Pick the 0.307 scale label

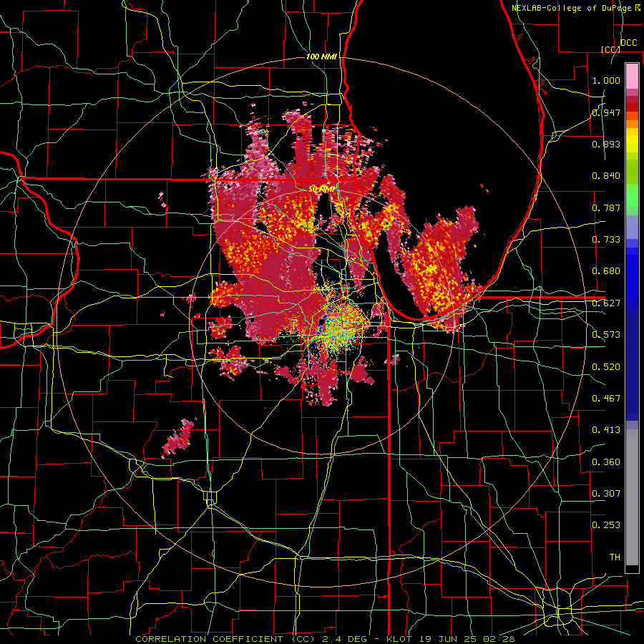tap(606, 494)
